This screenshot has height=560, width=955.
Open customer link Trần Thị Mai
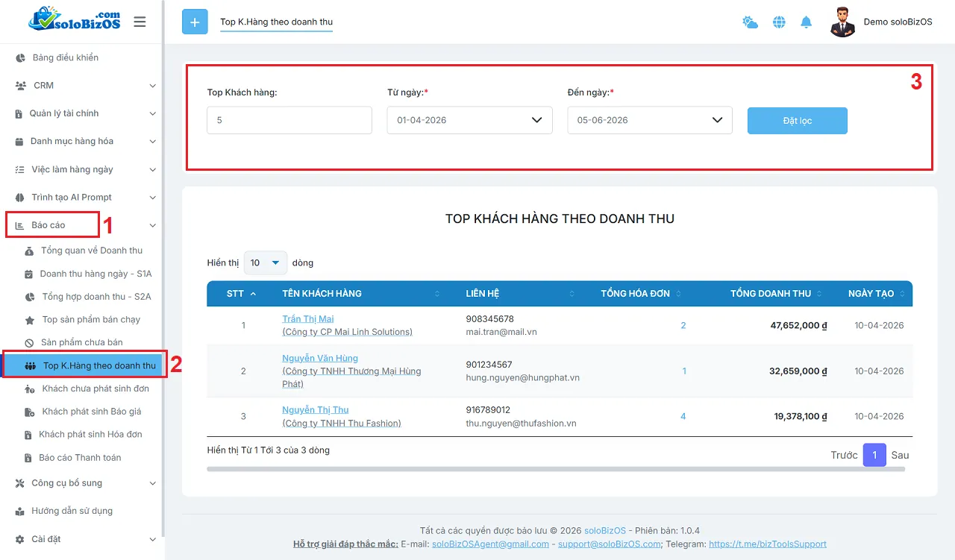(x=308, y=319)
